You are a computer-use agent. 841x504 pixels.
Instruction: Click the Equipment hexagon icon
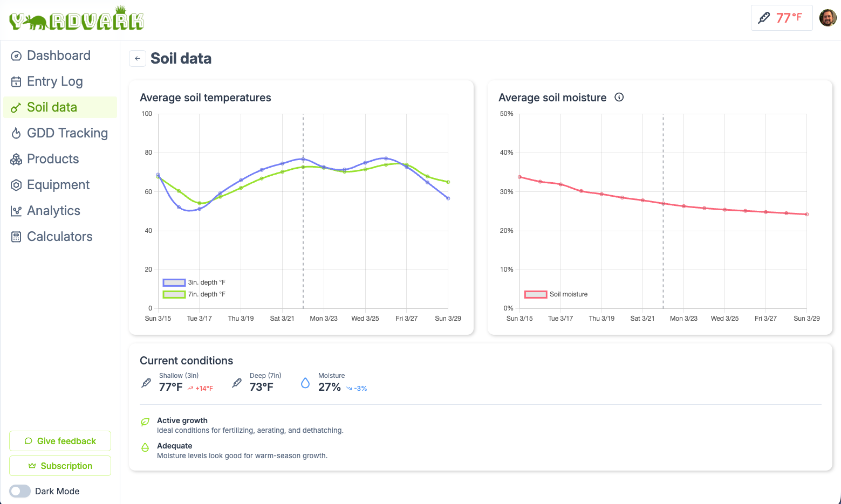tap(16, 185)
